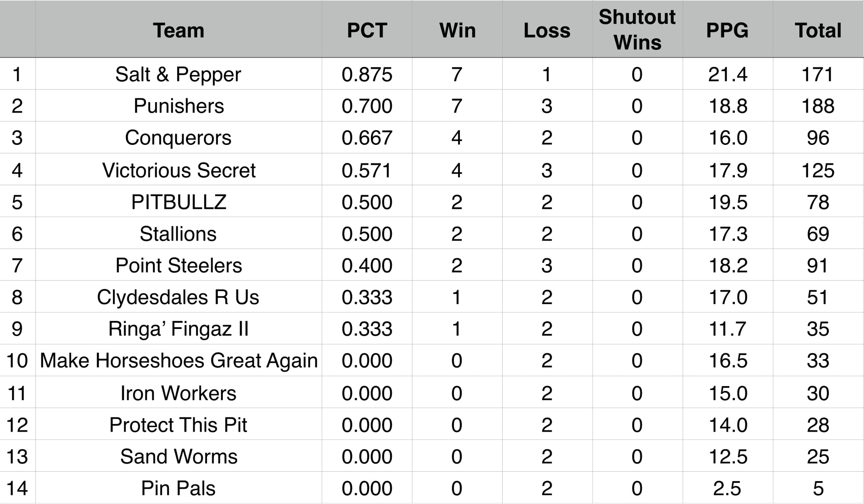This screenshot has height=504, width=864.
Task: Click the Team column header
Action: 179,31
